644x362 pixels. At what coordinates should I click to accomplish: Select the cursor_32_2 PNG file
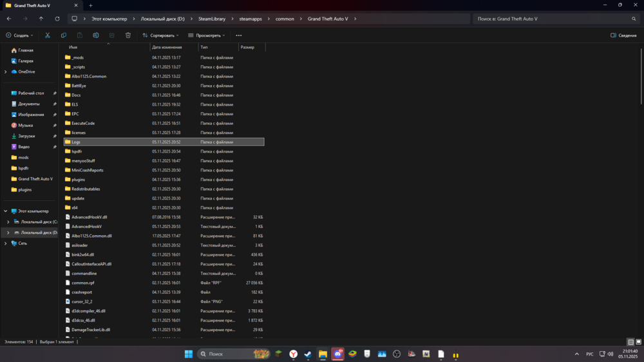[164, 301]
